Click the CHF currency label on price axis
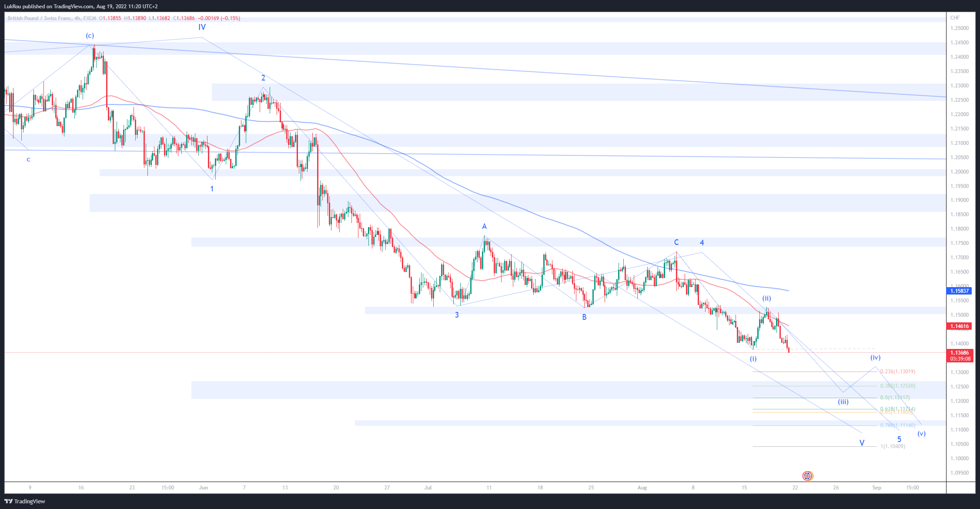Viewport: 980px width, 509px height. (955, 18)
